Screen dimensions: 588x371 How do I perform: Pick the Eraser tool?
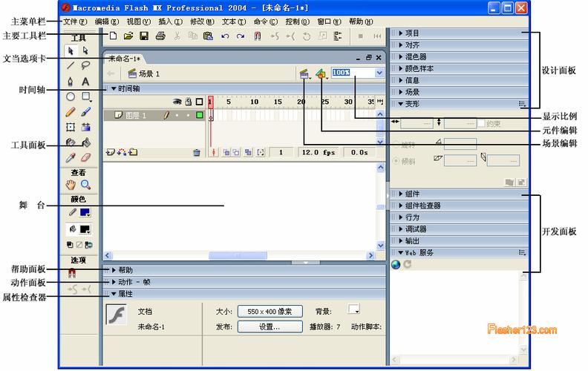(x=86, y=157)
